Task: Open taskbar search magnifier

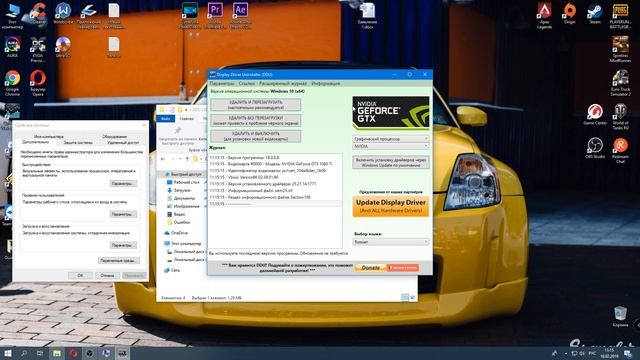Action: (24, 353)
